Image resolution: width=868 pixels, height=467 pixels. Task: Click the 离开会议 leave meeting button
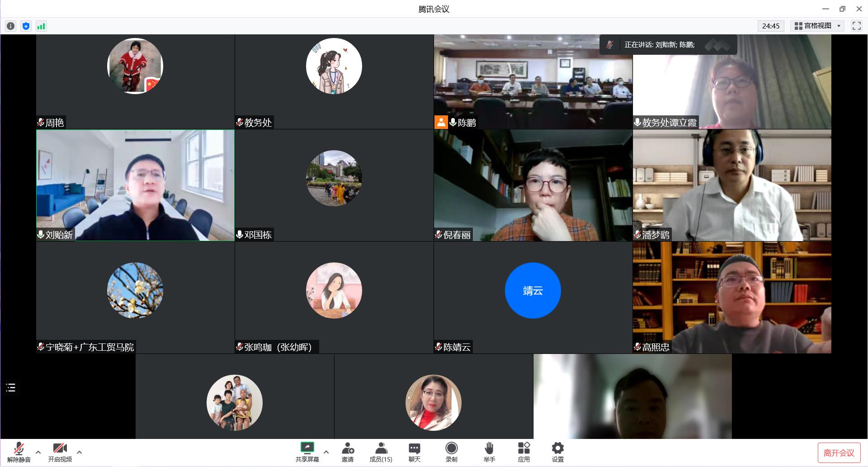point(839,453)
